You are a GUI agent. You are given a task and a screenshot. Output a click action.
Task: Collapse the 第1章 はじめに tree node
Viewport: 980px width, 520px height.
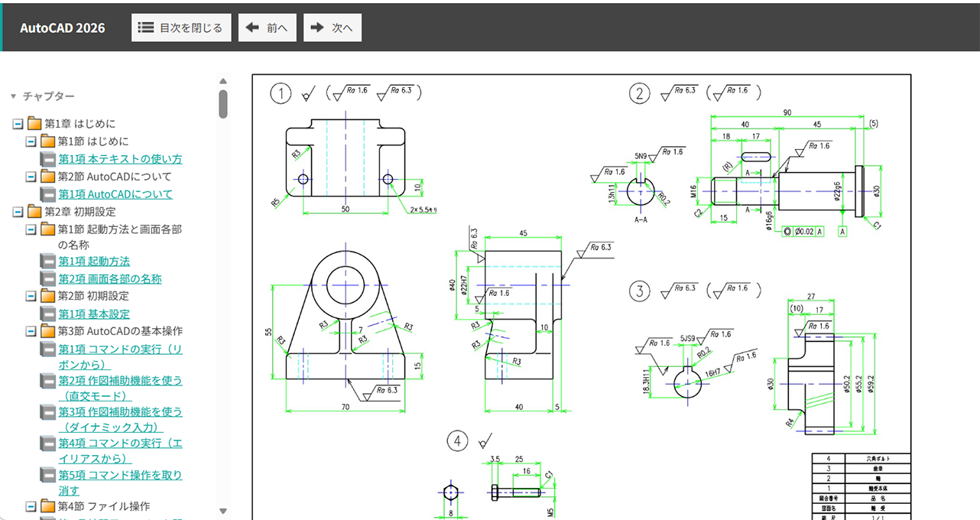click(x=18, y=124)
